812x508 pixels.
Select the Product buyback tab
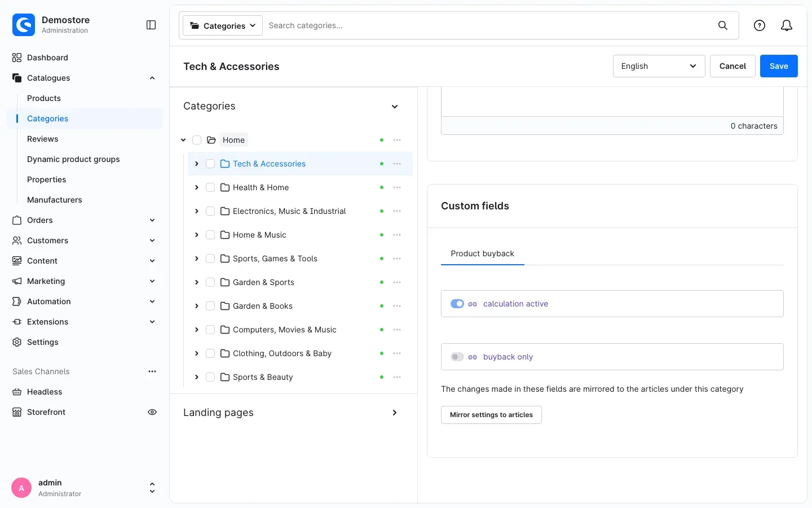click(x=483, y=253)
